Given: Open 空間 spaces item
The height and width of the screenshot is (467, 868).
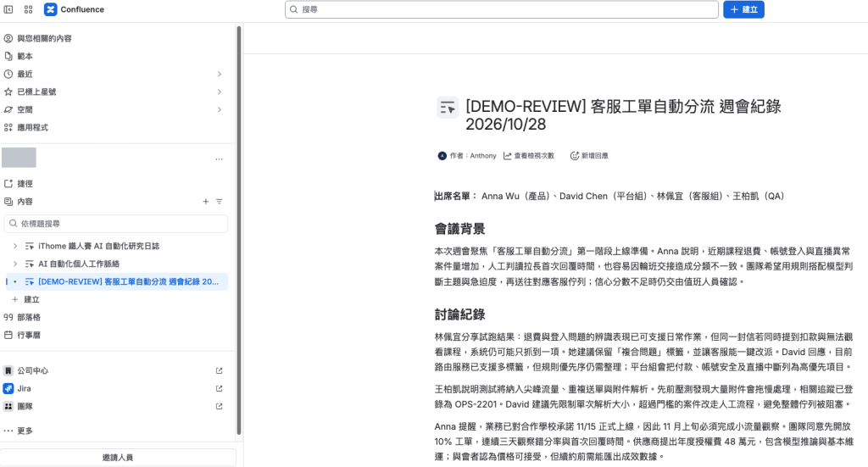Looking at the screenshot, I should tap(25, 109).
